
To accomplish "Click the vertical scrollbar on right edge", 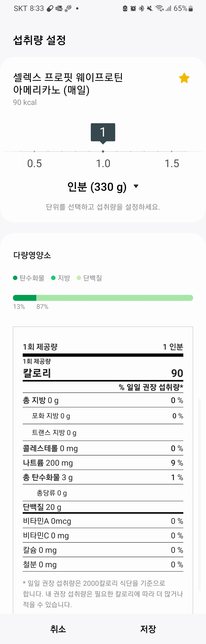I will (x=199, y=495).
